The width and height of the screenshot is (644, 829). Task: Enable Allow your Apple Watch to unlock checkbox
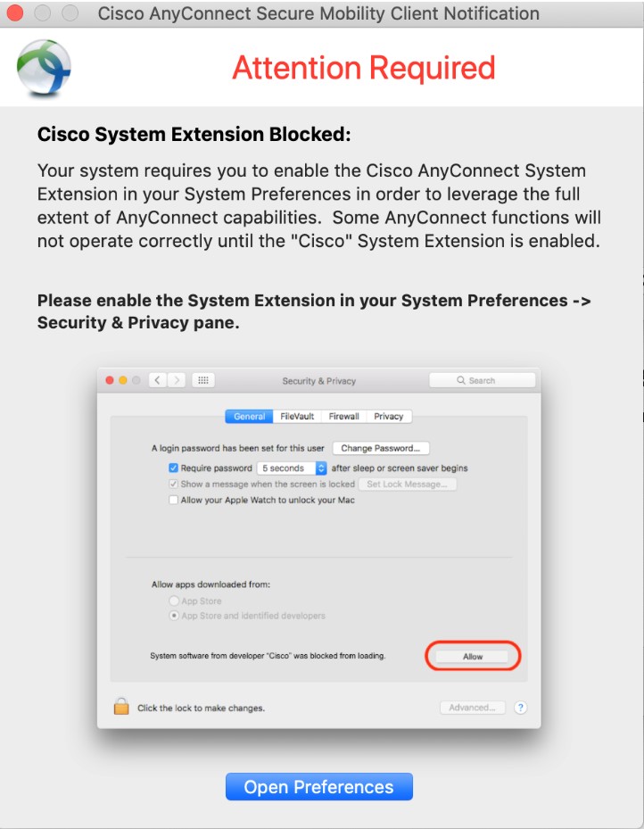(x=174, y=500)
